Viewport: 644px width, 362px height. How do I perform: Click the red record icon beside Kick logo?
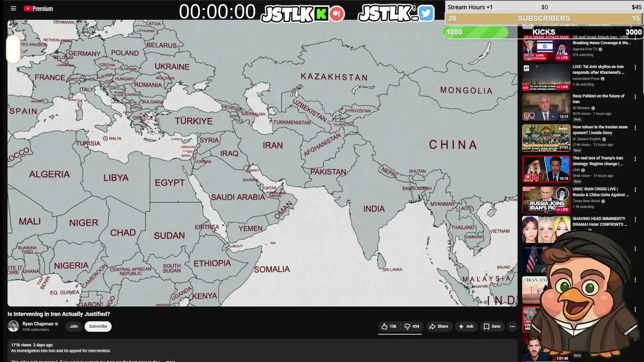click(337, 14)
